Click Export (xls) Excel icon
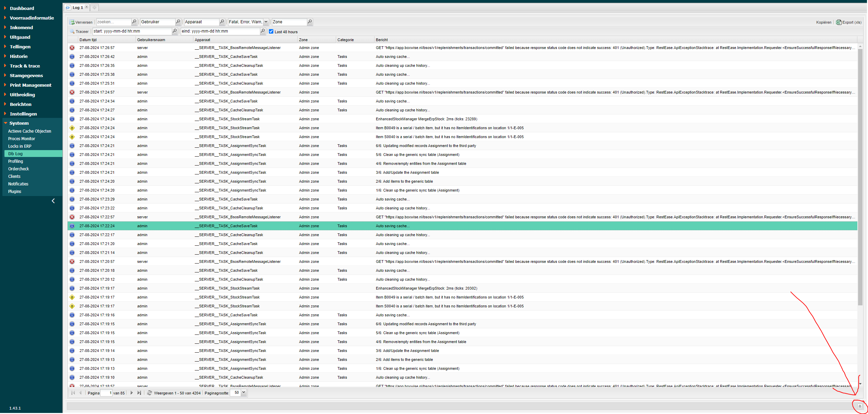 838,22
